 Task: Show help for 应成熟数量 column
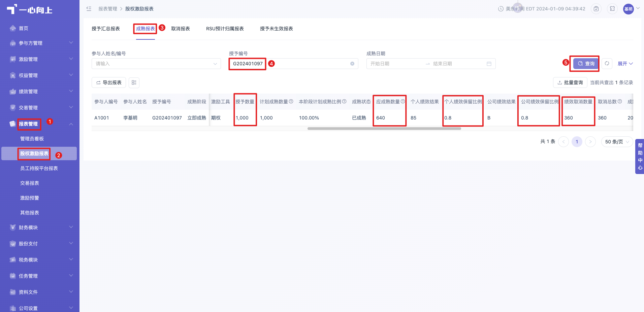[403, 101]
